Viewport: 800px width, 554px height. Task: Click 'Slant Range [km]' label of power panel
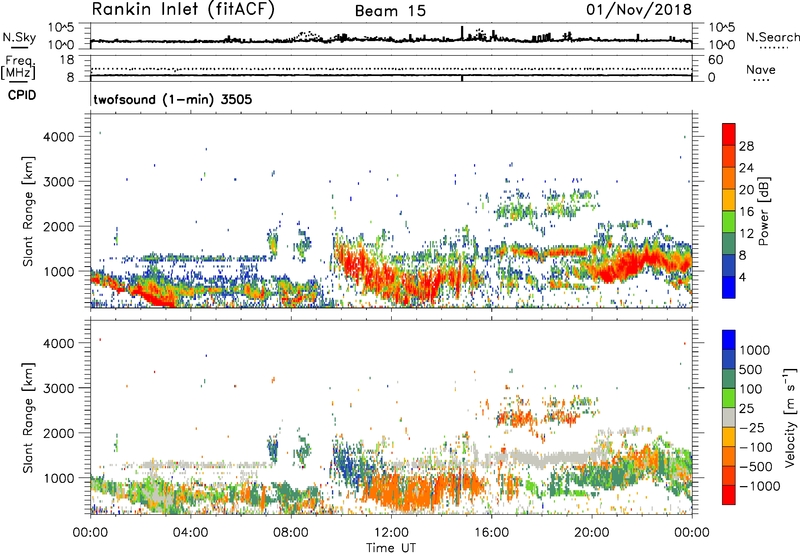(28, 211)
